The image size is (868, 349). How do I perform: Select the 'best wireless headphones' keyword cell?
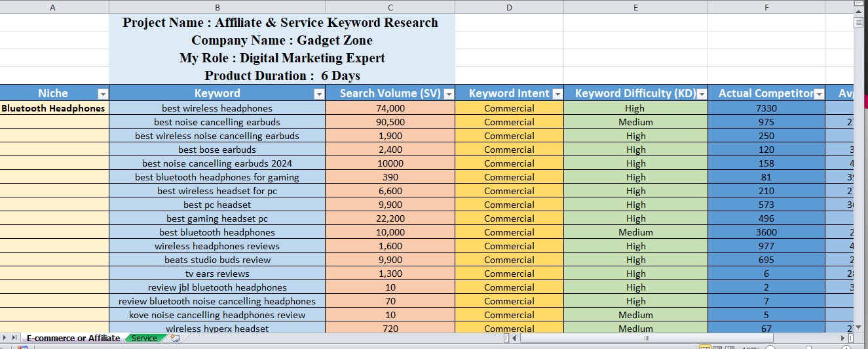pyautogui.click(x=217, y=108)
